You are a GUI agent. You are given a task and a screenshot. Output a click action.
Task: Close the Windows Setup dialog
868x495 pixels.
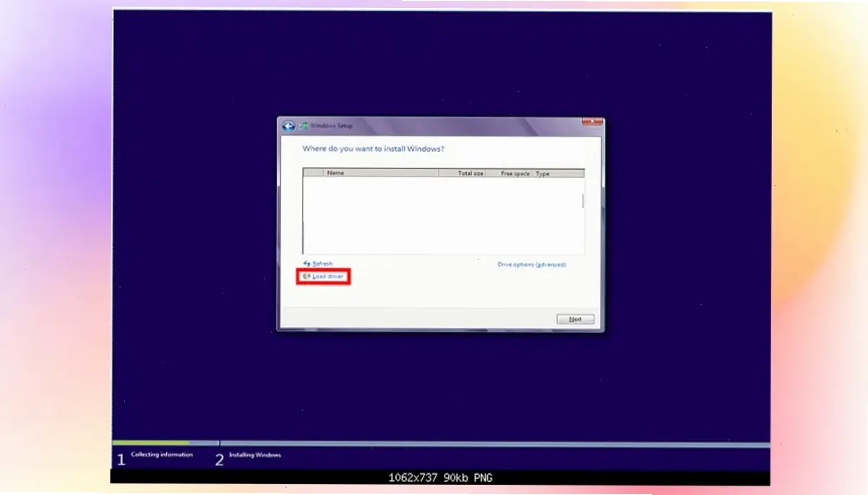(x=592, y=121)
